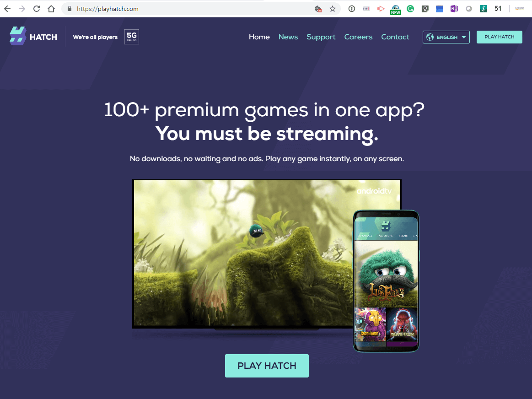Open the Support menu item
This screenshot has width=532, height=399.
click(321, 37)
